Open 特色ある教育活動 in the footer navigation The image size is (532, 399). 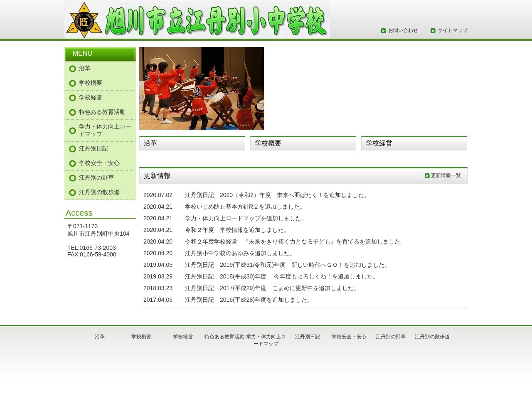(x=224, y=337)
